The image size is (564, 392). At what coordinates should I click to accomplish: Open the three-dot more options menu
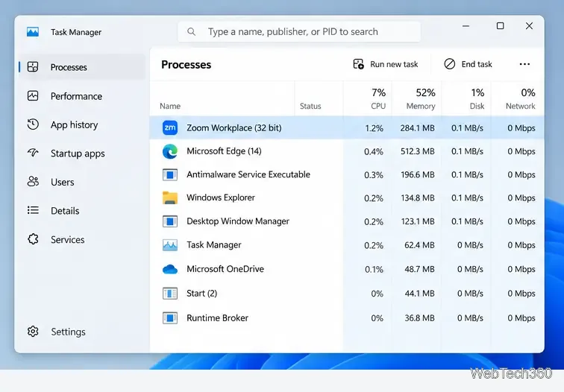pyautogui.click(x=524, y=64)
